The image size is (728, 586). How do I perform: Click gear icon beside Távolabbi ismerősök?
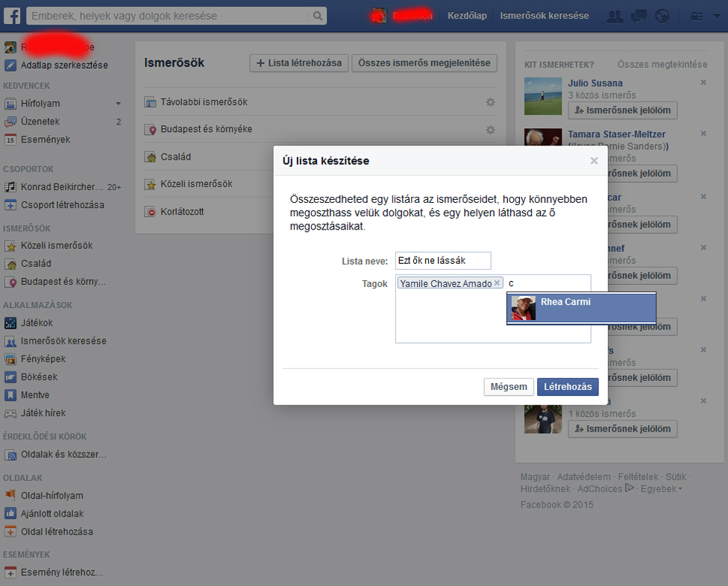tap(490, 102)
